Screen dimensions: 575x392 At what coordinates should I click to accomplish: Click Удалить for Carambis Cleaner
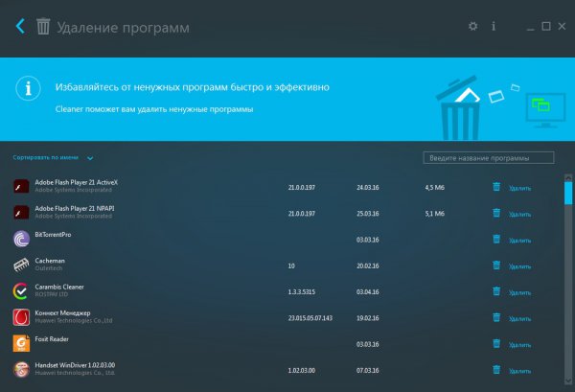point(520,292)
